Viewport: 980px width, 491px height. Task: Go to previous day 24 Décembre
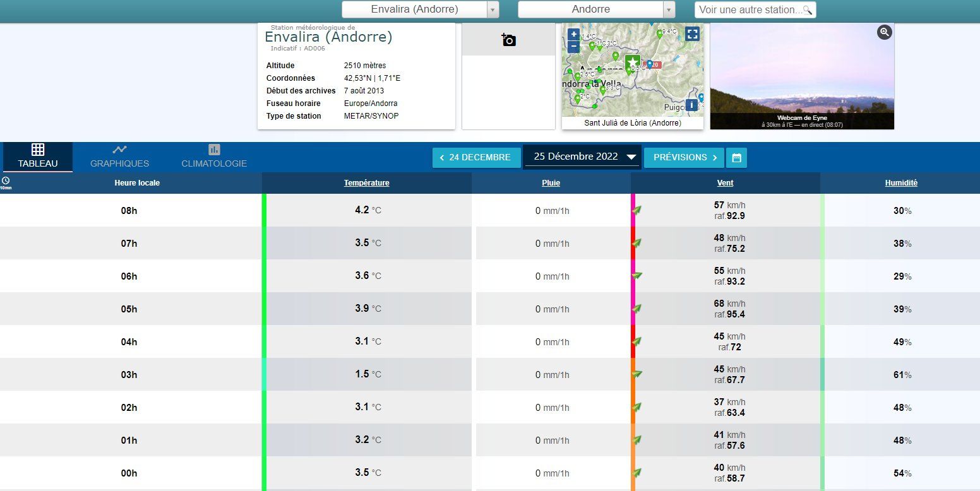point(476,158)
